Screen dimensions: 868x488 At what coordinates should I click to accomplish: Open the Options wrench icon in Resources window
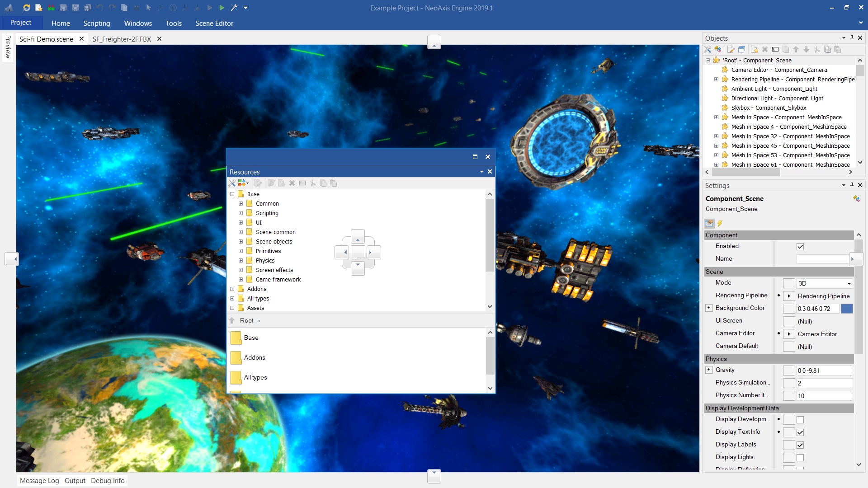pyautogui.click(x=232, y=183)
